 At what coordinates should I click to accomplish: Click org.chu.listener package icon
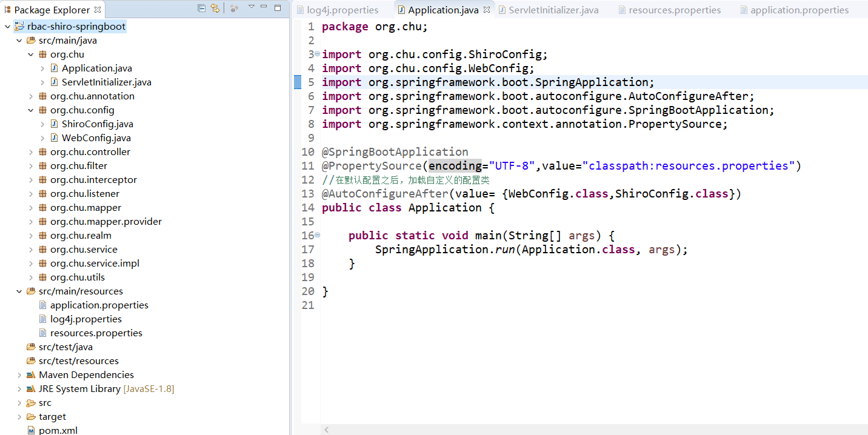click(x=42, y=194)
